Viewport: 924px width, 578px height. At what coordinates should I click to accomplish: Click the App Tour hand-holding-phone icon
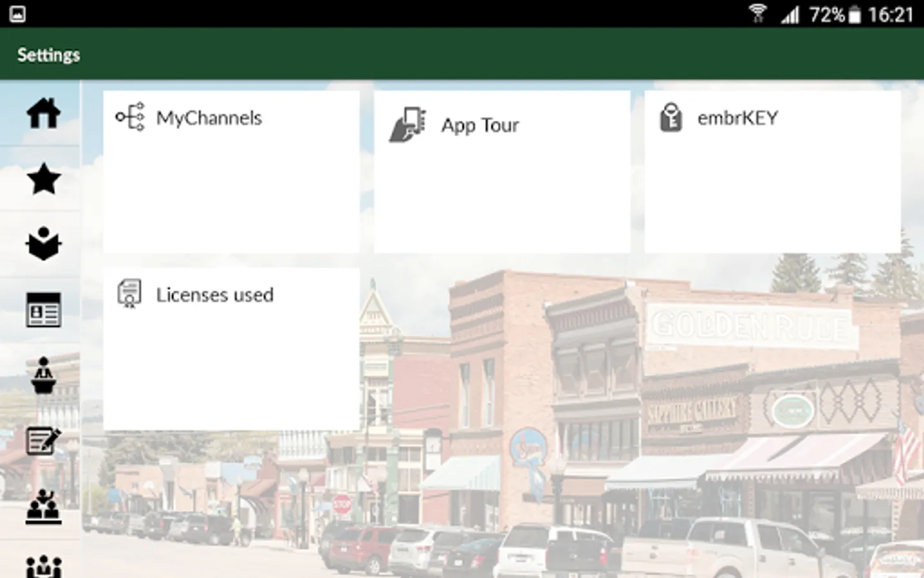(x=407, y=125)
